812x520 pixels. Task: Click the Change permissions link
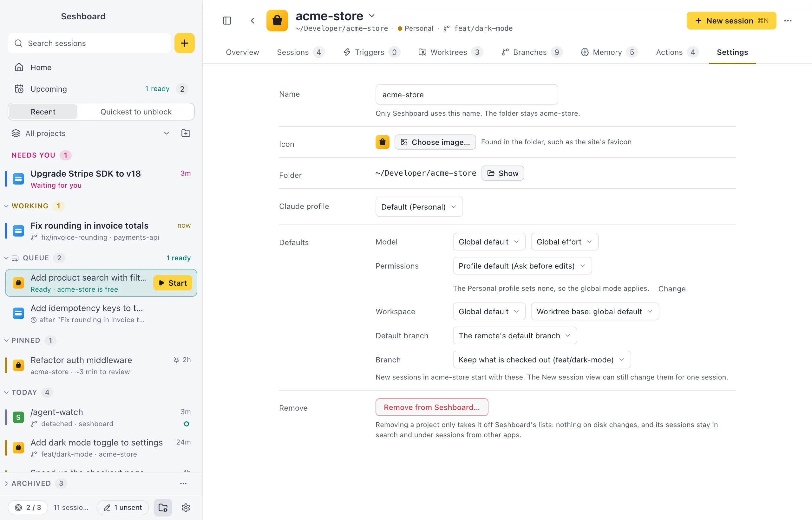coord(672,289)
